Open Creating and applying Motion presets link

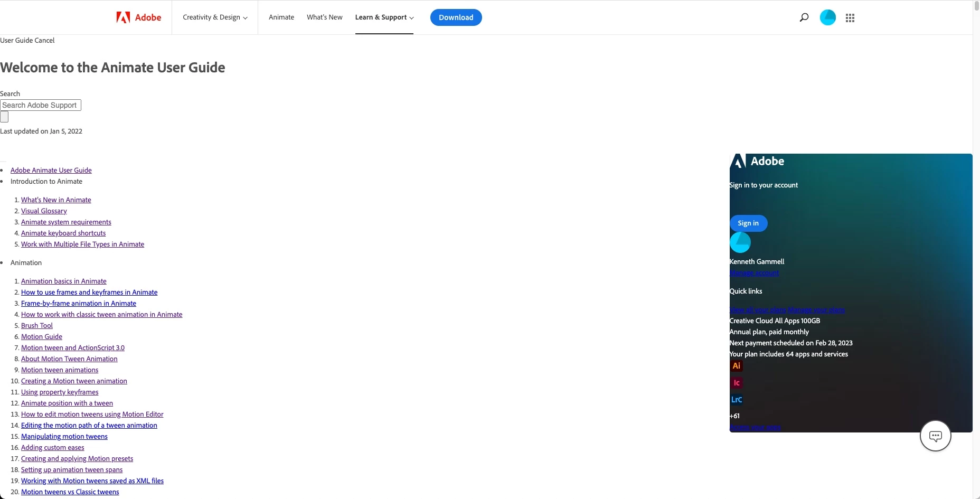click(x=77, y=458)
